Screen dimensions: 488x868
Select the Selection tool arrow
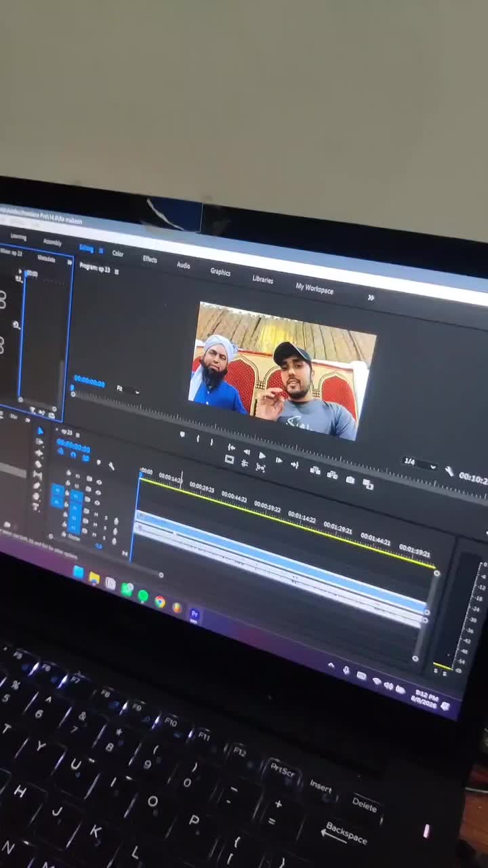pyautogui.click(x=40, y=431)
